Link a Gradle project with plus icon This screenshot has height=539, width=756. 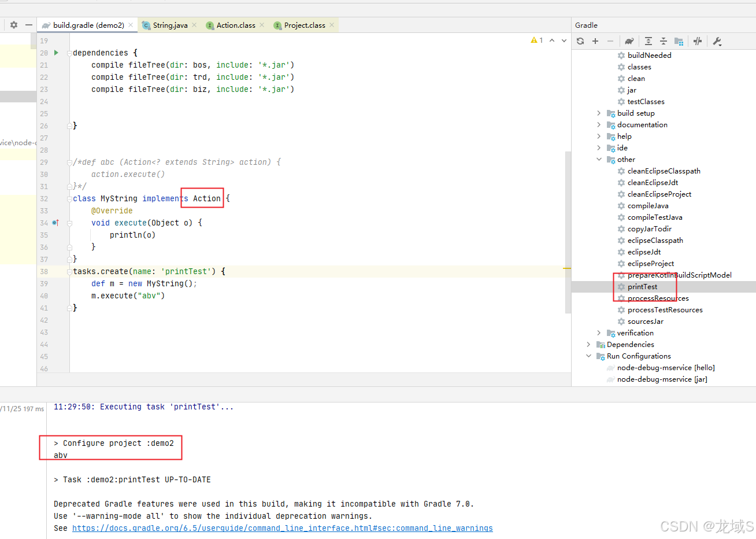pos(595,41)
